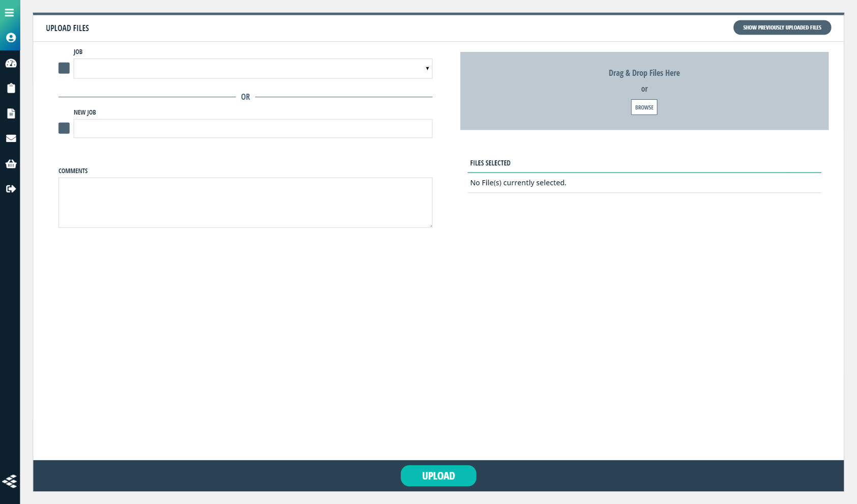This screenshot has height=504, width=857.
Task: Click the logout arrow icon
Action: pos(11,189)
